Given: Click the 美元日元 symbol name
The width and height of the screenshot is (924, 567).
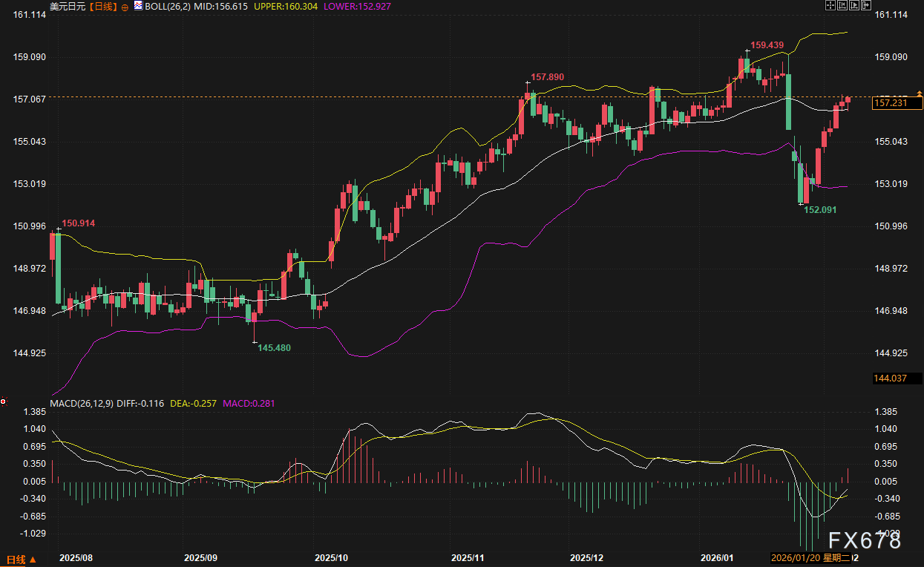Looking at the screenshot, I should pyautogui.click(x=69, y=6).
